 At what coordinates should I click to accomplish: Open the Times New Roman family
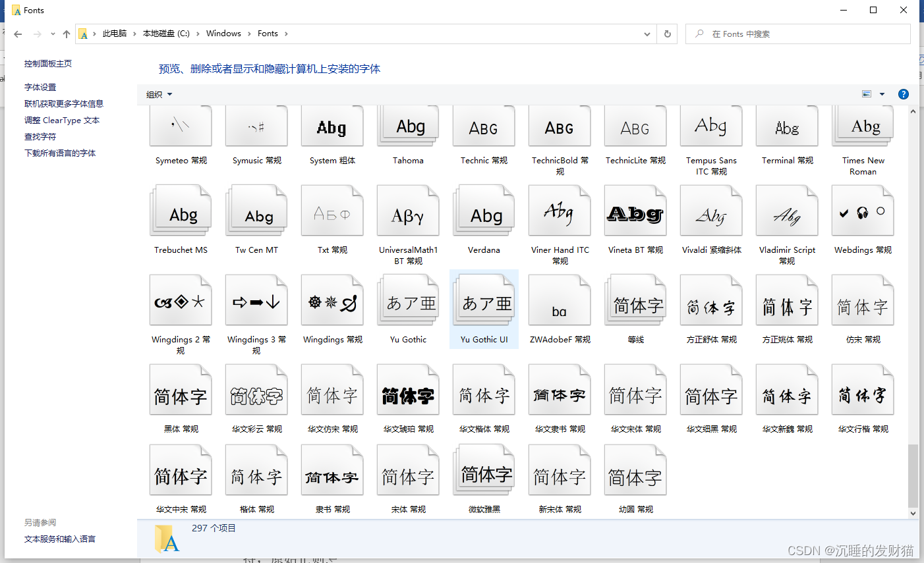(863, 126)
